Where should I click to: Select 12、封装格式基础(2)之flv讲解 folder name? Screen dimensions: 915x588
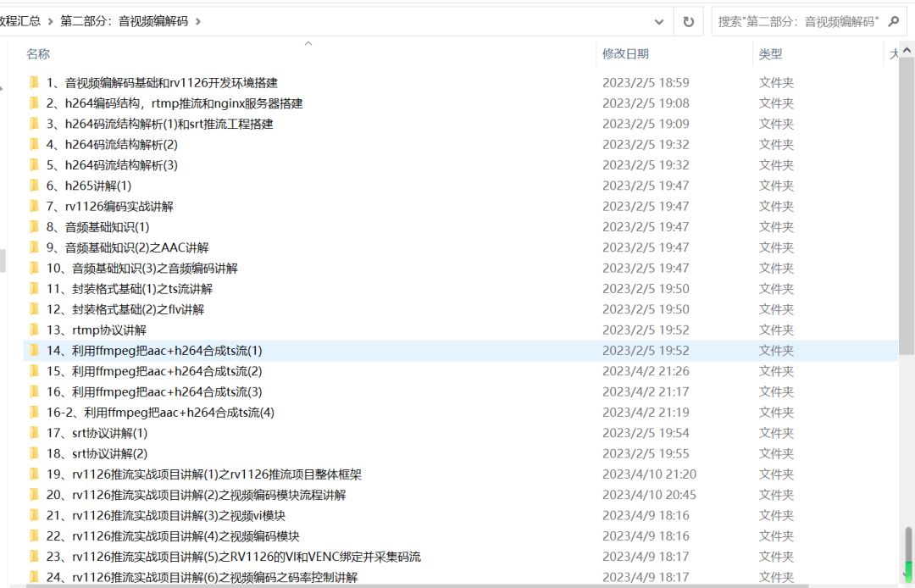(125, 309)
